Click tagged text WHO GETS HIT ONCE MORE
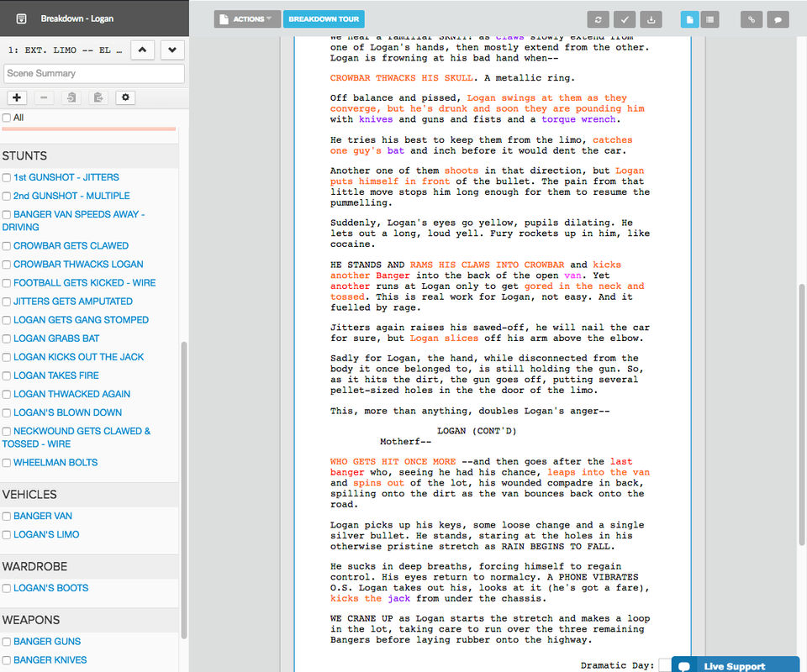807x672 pixels. [x=393, y=462]
